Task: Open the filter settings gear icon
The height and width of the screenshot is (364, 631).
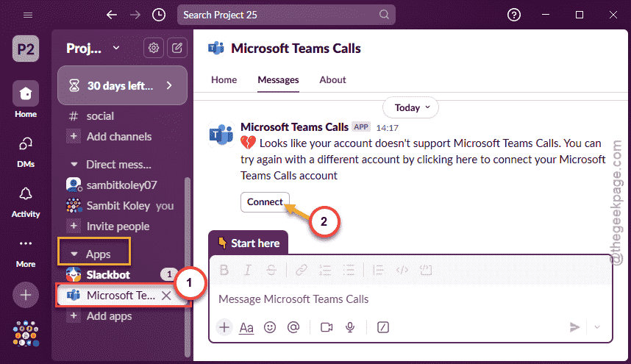Action: point(153,49)
